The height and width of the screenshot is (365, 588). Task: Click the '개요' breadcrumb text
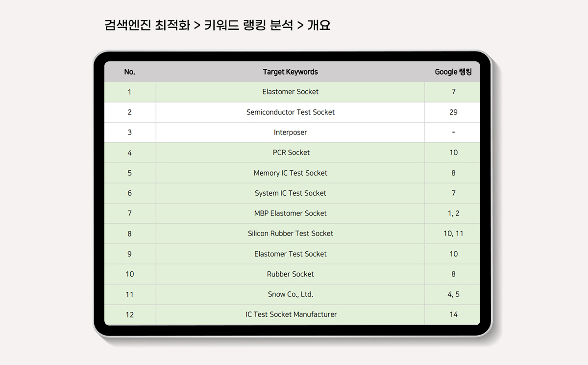point(319,25)
